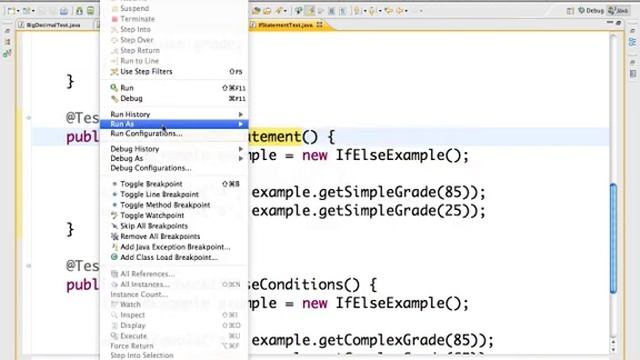
Task: Expand the Debug History submenu
Action: click(x=174, y=149)
